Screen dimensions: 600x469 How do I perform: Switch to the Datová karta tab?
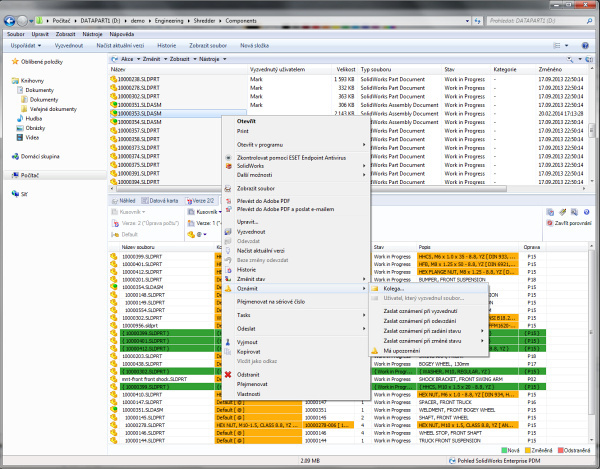[160, 200]
